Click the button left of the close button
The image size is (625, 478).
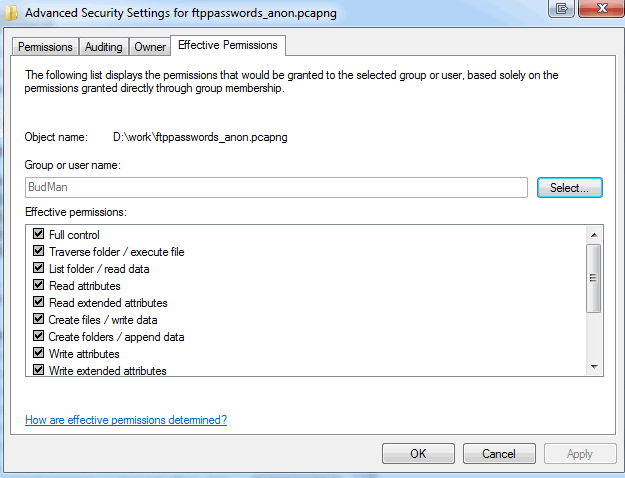click(x=561, y=8)
